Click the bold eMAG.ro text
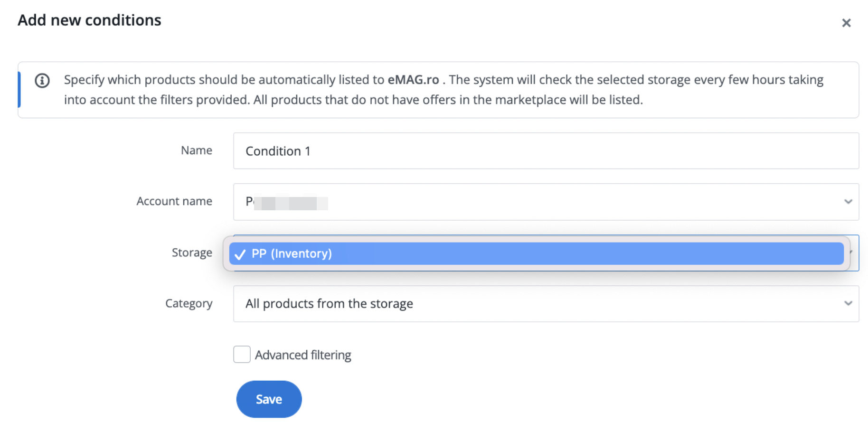This screenshot has width=868, height=431. tap(413, 80)
